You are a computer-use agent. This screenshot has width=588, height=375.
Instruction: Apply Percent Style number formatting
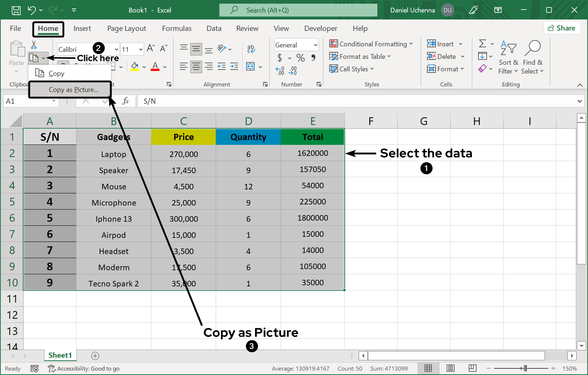300,58
